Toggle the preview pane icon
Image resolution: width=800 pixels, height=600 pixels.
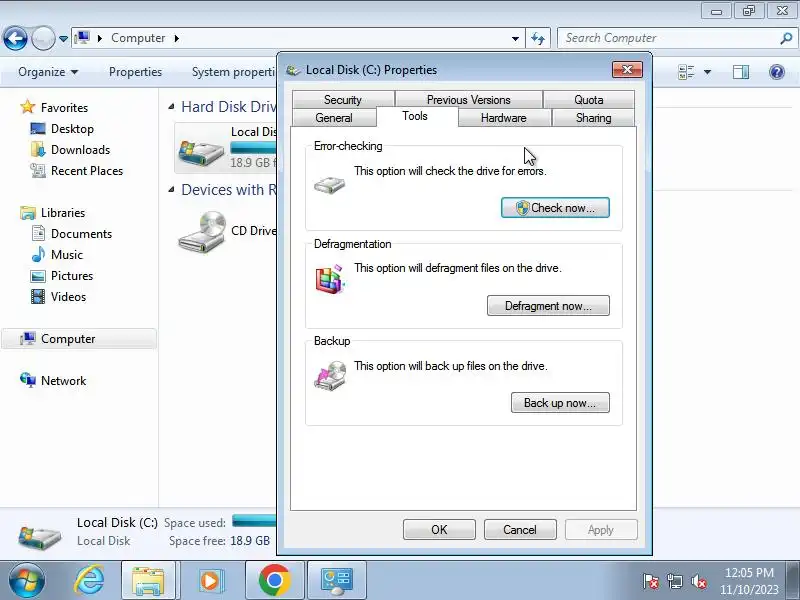coord(741,72)
